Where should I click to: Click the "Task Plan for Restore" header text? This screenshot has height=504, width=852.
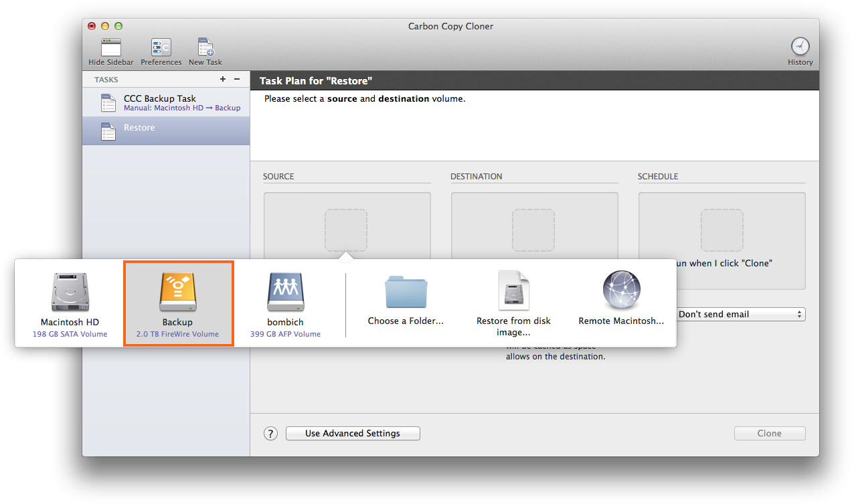pos(316,81)
